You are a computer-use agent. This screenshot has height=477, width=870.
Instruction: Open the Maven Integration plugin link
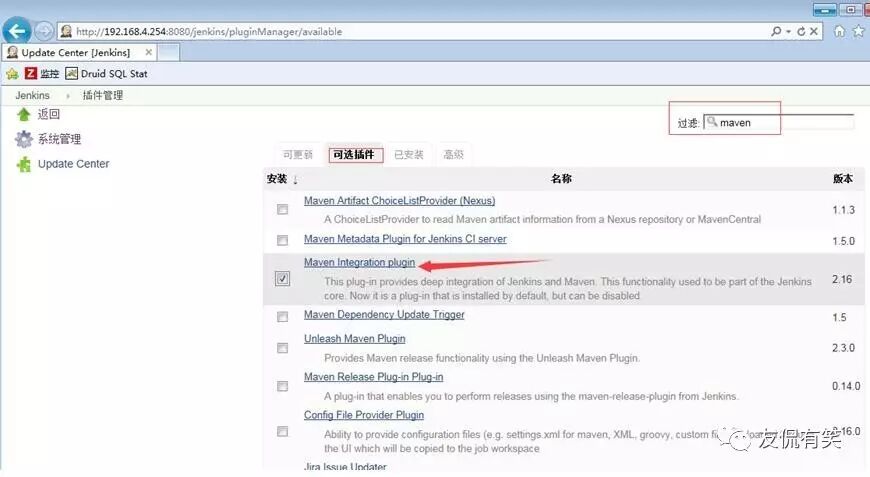(x=360, y=262)
